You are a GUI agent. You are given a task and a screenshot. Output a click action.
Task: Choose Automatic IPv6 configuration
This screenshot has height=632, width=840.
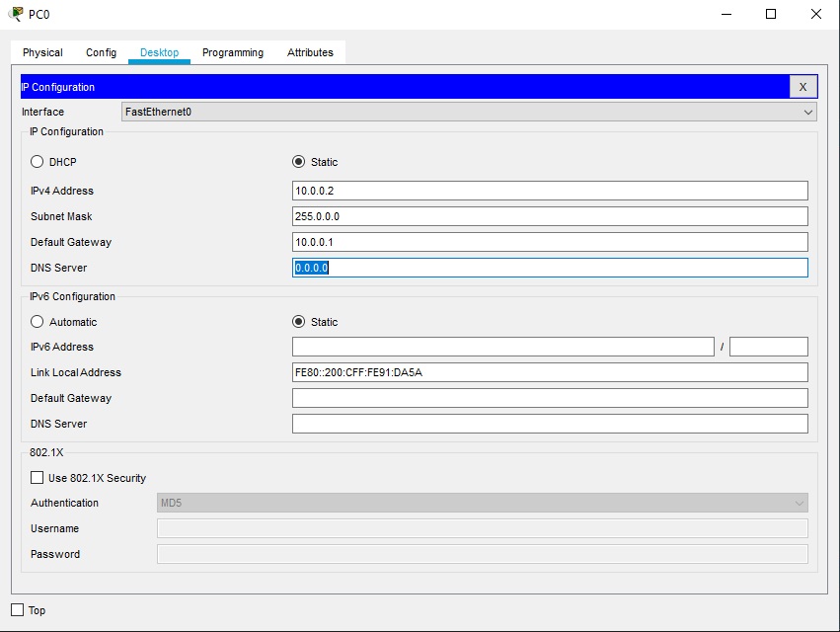(x=37, y=321)
